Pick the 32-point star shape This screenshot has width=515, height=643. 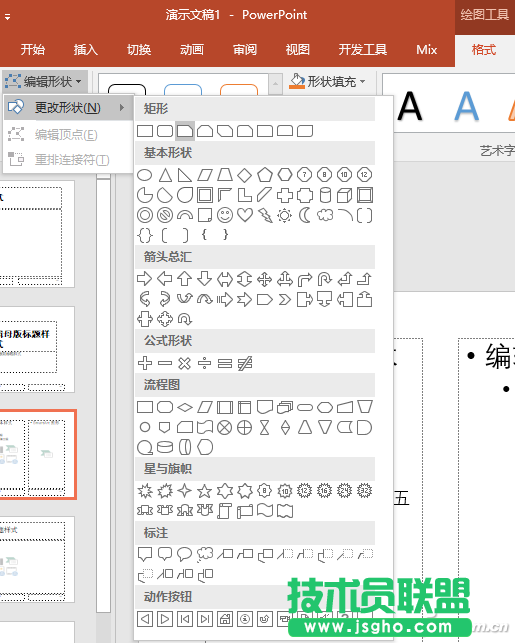[365, 490]
